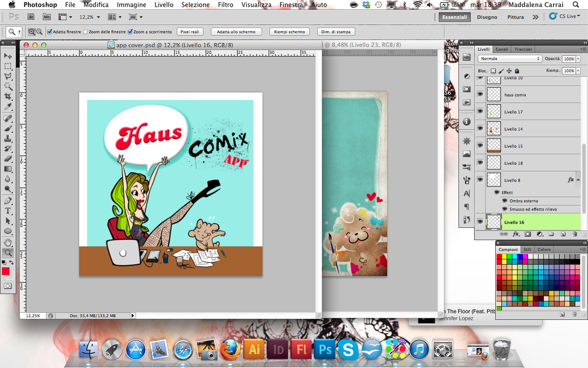Click the Adatta allo schermo button

(236, 32)
